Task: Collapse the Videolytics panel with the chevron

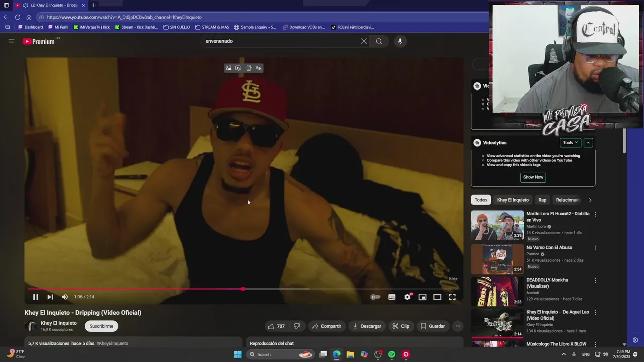Action: click(x=588, y=143)
